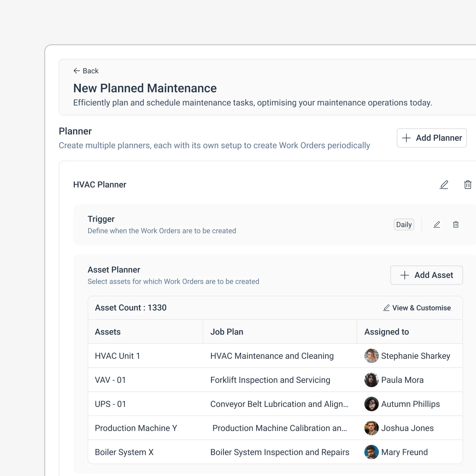The width and height of the screenshot is (476, 476).
Task: Delete the Trigger using its trash icon
Action: click(456, 224)
